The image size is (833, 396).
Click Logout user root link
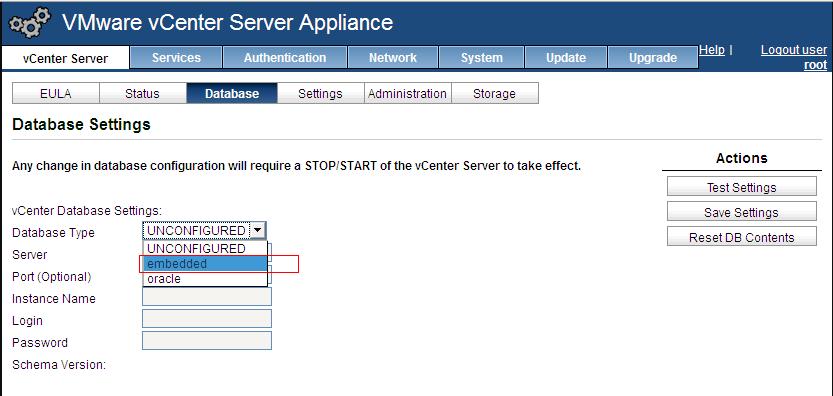pyautogui.click(x=794, y=57)
